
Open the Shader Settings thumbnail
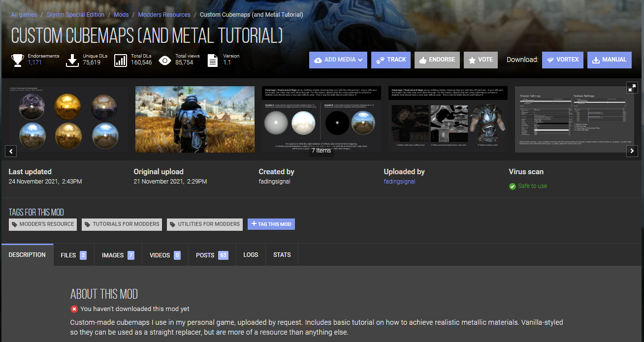tap(575, 119)
